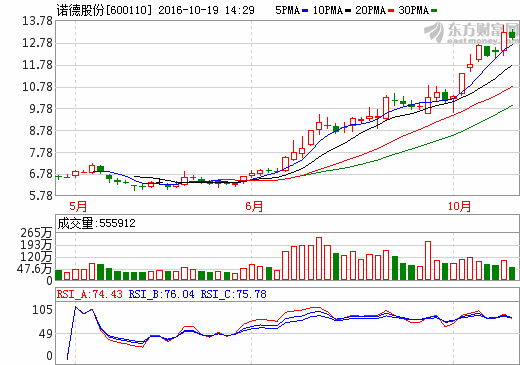Click the 20PMA legend label
This screenshot has width=520, height=365.
[371, 10]
